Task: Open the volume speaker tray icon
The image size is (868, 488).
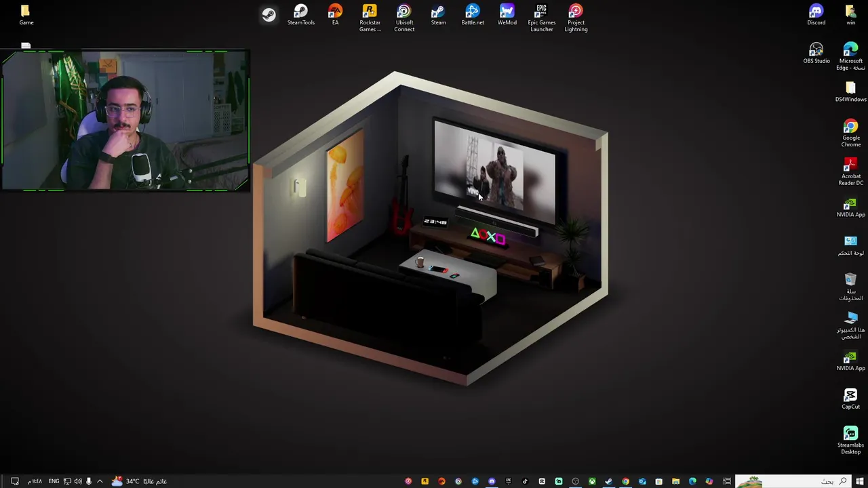Action: (x=77, y=481)
